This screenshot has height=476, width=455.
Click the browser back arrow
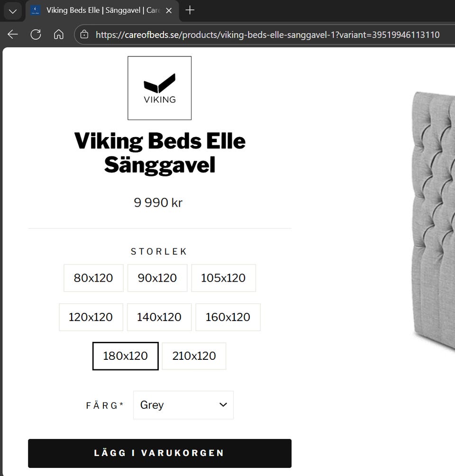click(13, 35)
